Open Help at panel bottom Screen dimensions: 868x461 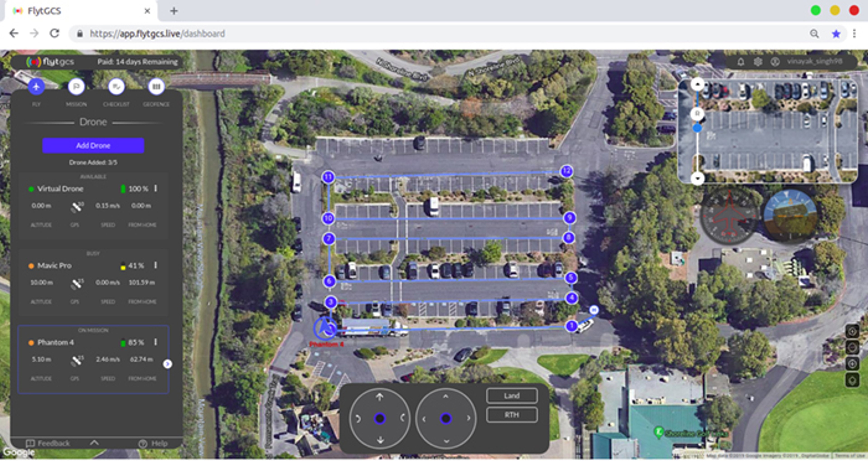(x=153, y=443)
